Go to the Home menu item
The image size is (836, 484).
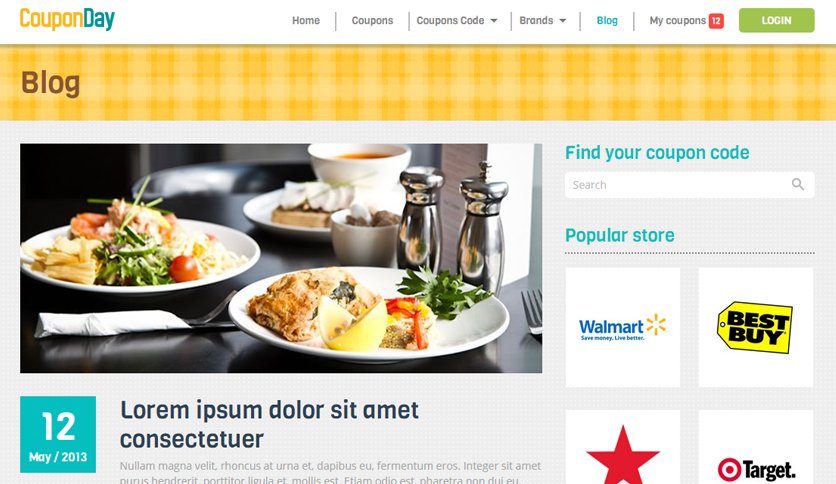306,20
